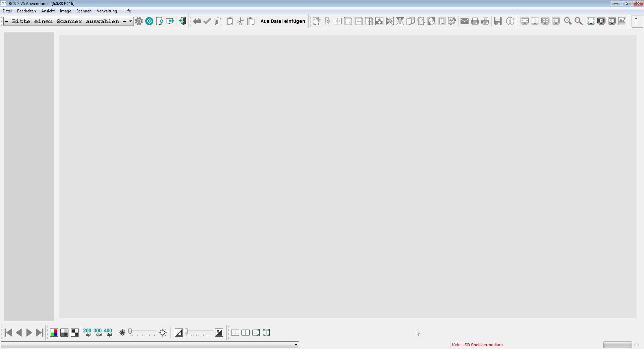Click the low brightness sun icon

point(122,333)
